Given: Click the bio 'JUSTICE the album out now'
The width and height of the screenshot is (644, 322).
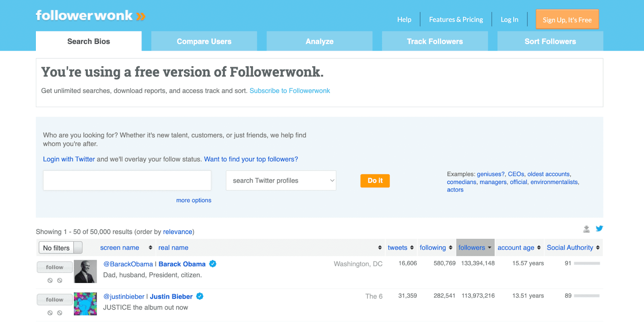Looking at the screenshot, I should click(146, 308).
